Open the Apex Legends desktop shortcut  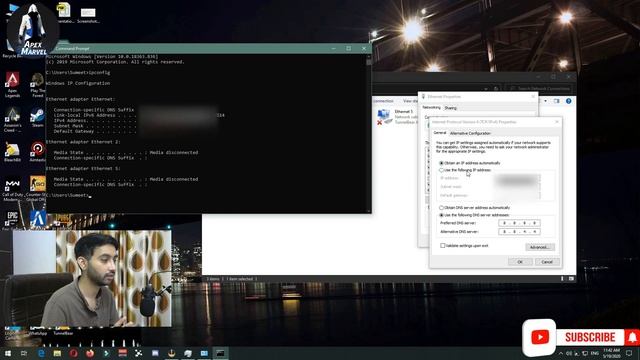(x=12, y=84)
